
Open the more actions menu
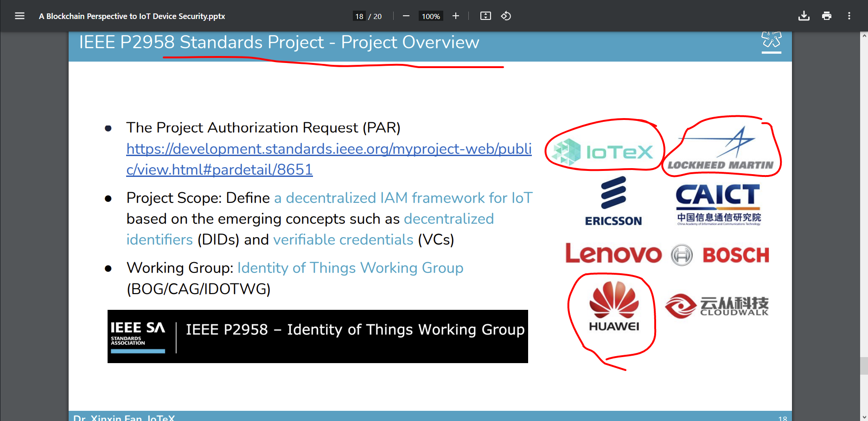tap(849, 16)
